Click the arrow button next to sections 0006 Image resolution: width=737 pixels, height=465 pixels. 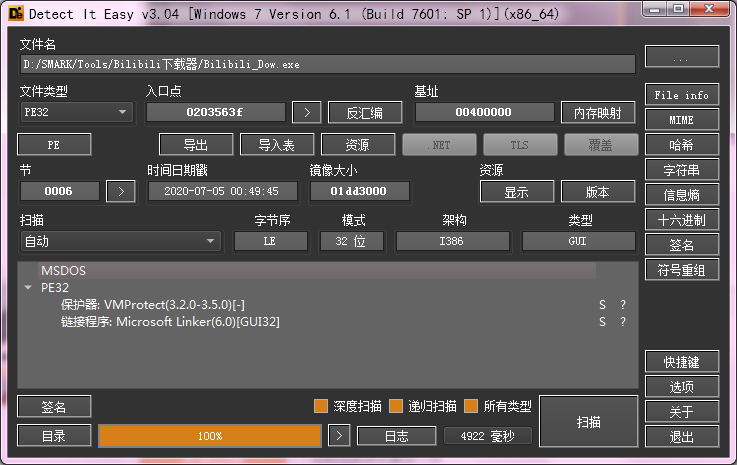(121, 191)
